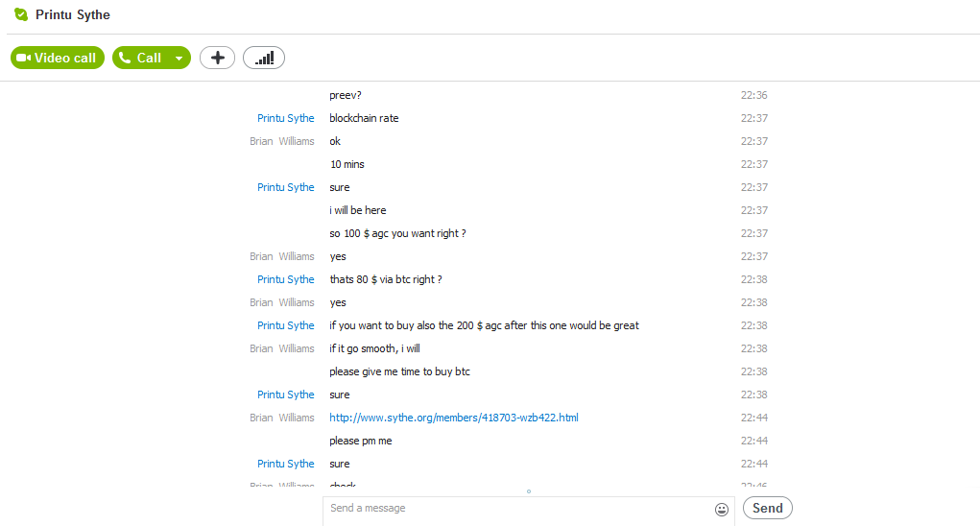Click the Send button

coord(767,508)
